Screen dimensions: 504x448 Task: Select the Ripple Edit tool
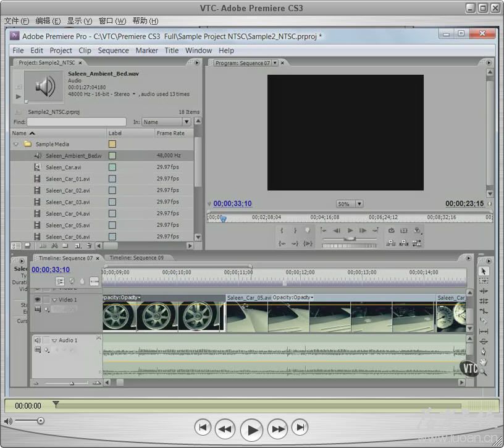(x=483, y=291)
